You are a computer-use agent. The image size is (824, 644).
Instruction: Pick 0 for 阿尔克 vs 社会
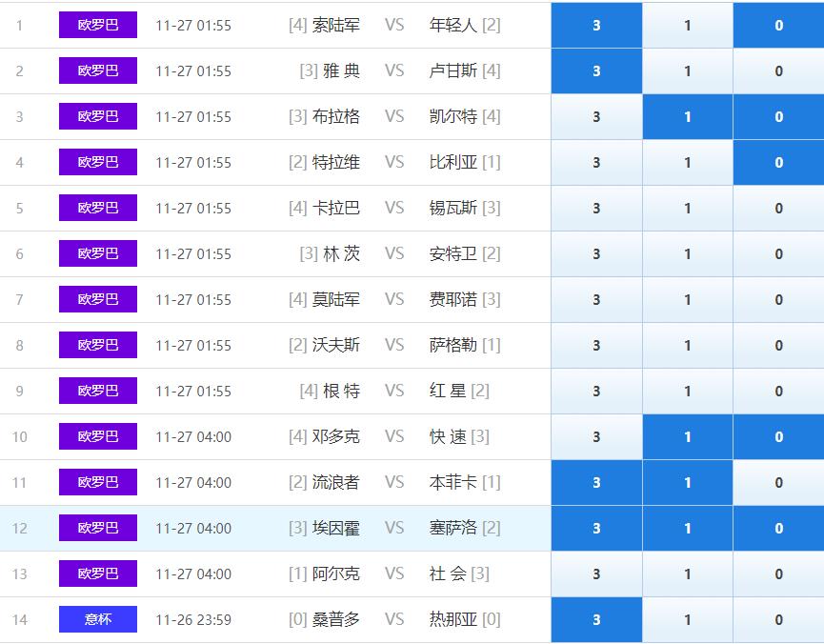(779, 574)
